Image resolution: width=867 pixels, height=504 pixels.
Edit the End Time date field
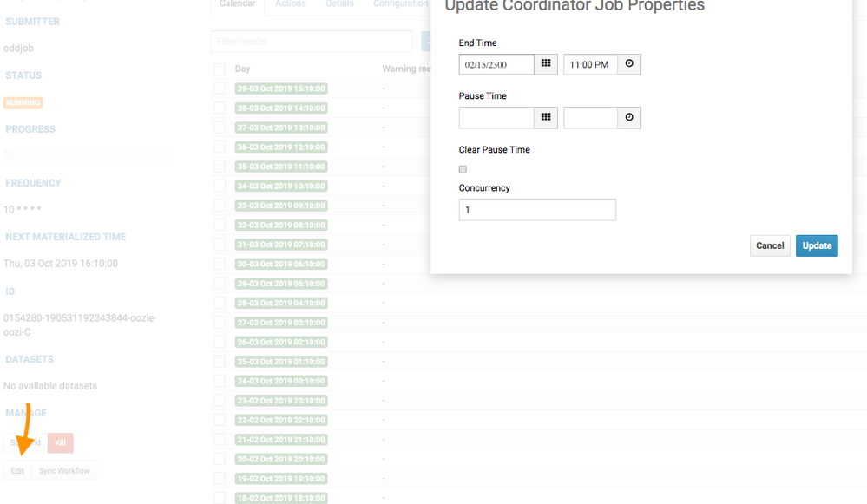point(496,64)
